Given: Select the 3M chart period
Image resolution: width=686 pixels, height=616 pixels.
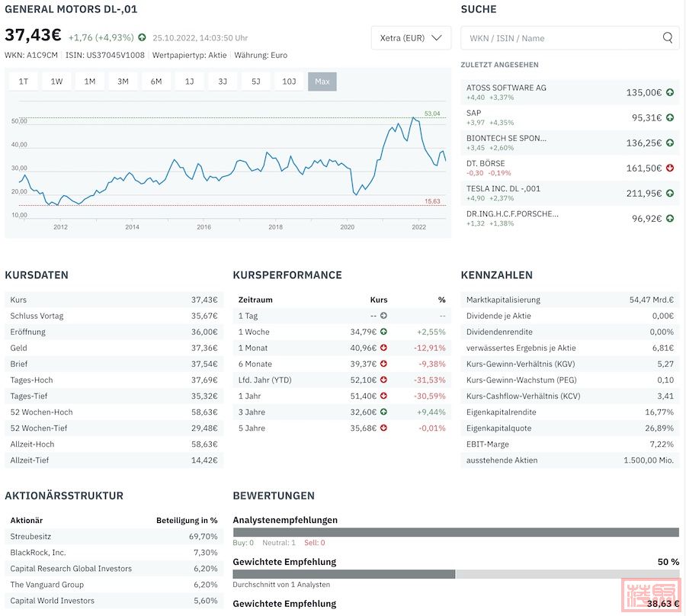Looking at the screenshot, I should [123, 82].
